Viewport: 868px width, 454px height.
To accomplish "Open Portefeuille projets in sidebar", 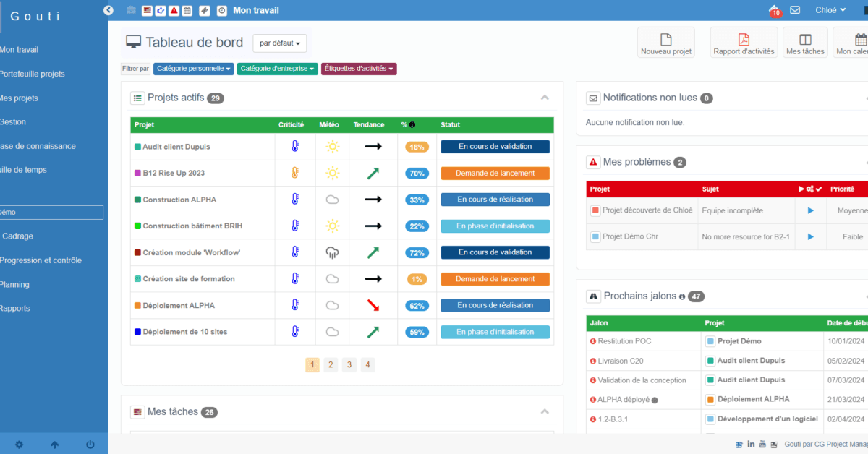I will tap(32, 74).
